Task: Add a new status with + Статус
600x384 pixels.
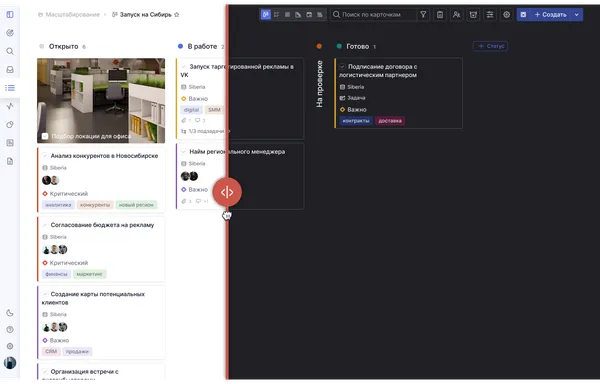Action: tap(491, 46)
